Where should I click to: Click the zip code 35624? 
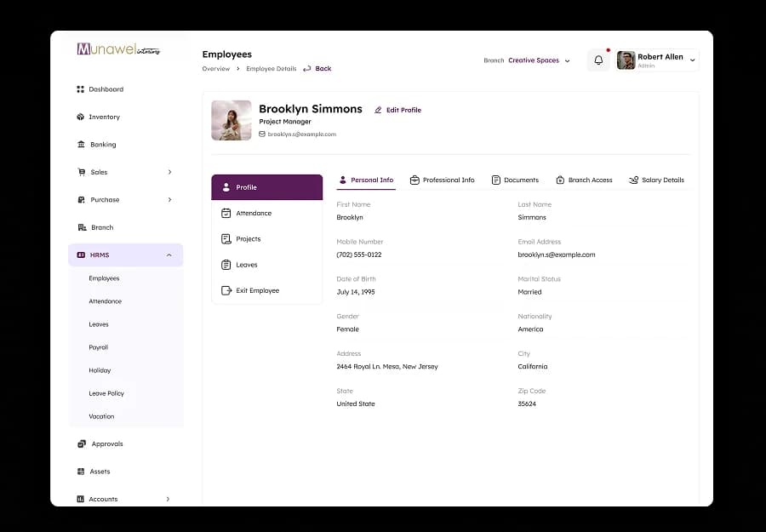pos(527,403)
